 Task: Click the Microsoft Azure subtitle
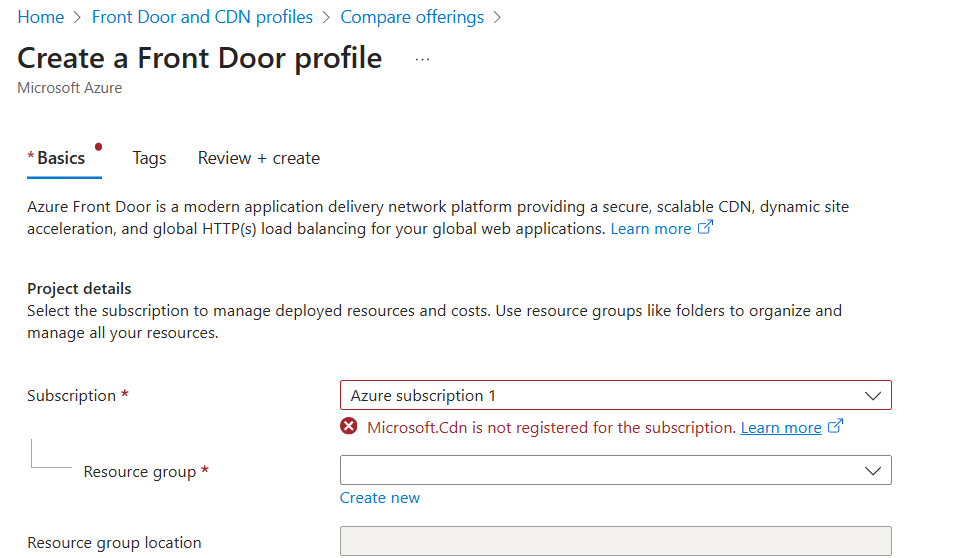coord(70,88)
